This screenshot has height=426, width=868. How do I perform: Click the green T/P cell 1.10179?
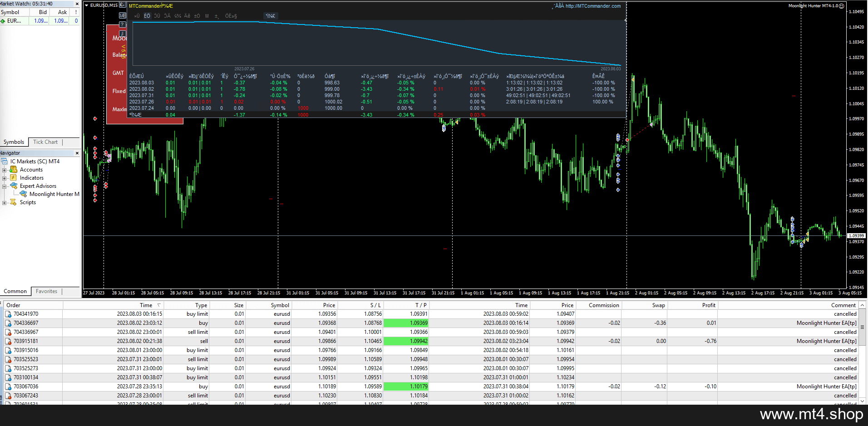(406, 387)
